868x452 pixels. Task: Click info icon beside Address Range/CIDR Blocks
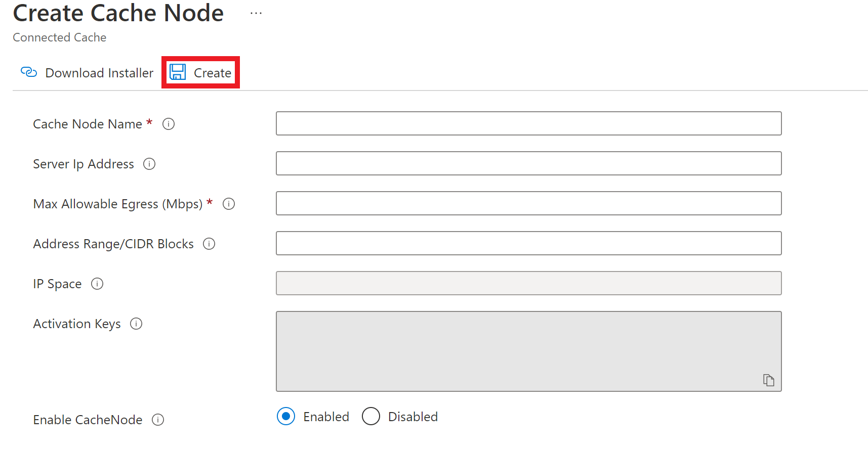click(209, 244)
